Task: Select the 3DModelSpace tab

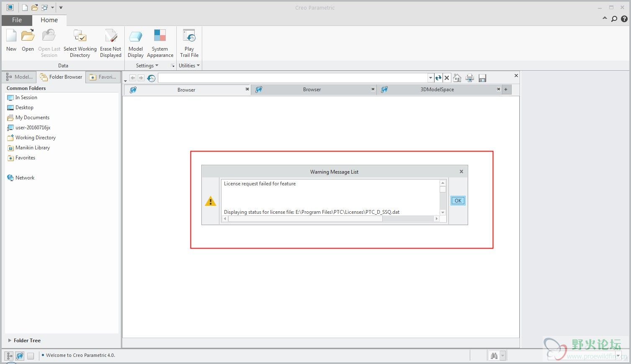Action: click(x=437, y=90)
